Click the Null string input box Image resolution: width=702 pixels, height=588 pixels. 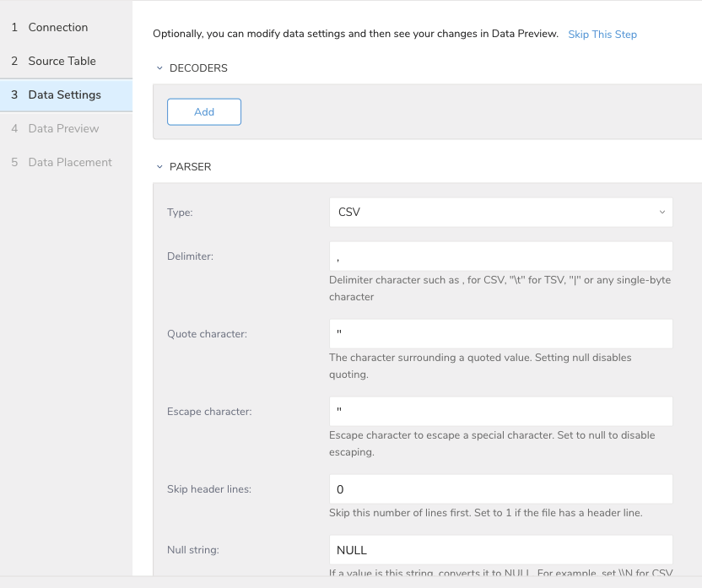click(x=500, y=550)
